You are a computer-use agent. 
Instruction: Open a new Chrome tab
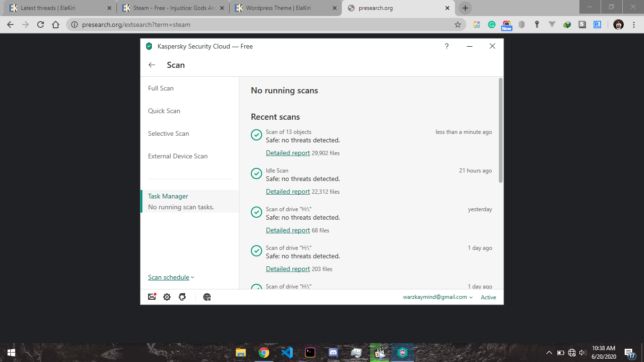465,8
